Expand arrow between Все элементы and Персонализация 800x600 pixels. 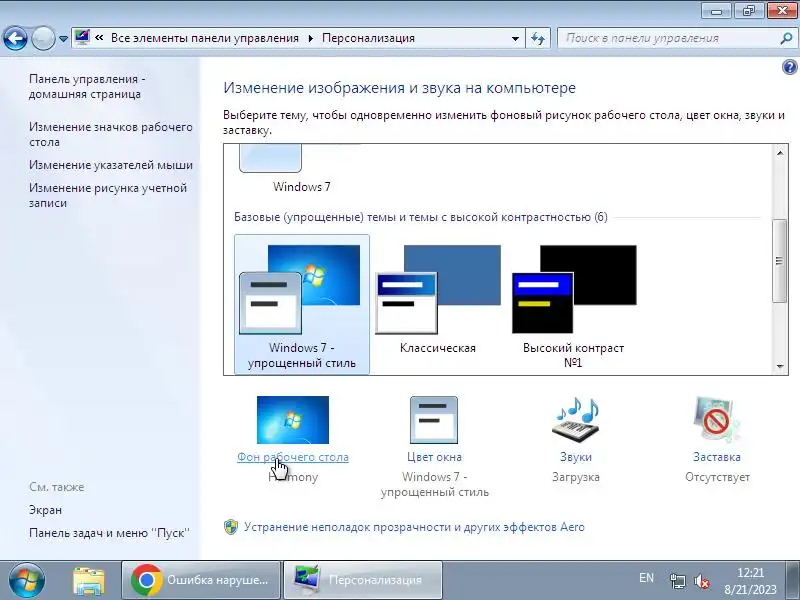tap(310, 38)
